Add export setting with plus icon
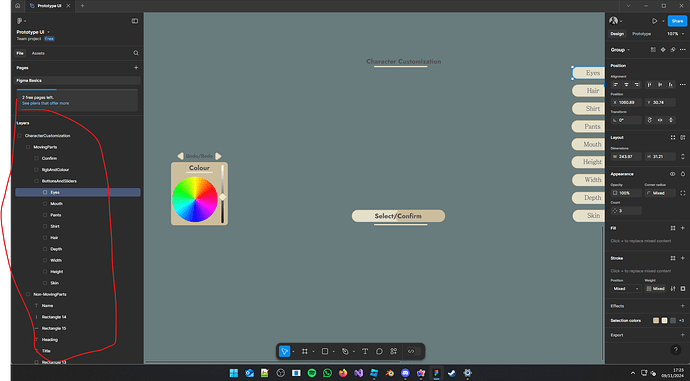This screenshot has width=690, height=381. coord(683,335)
